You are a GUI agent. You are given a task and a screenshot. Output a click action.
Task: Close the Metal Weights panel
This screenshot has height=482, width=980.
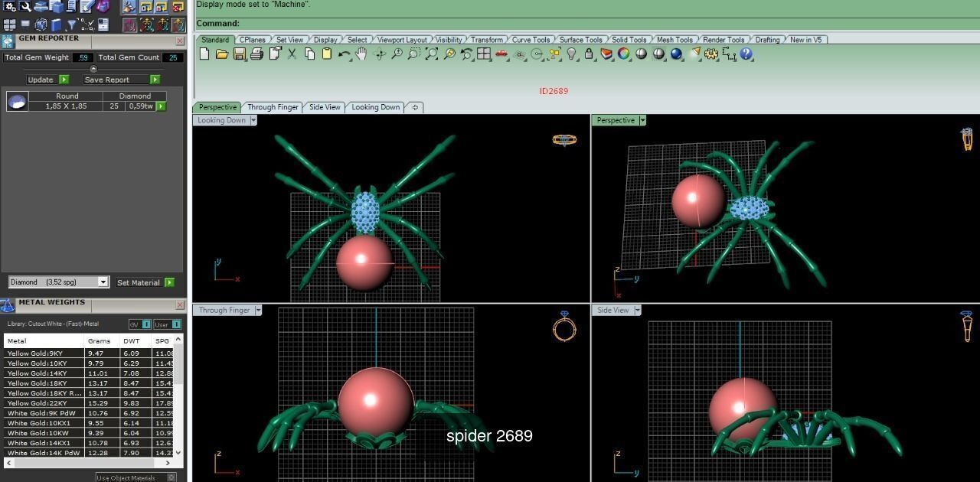pos(180,305)
